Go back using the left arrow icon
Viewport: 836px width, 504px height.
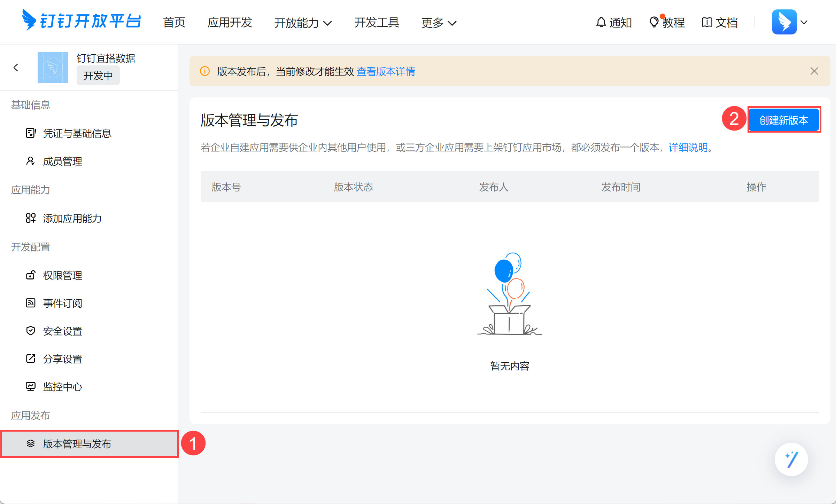coord(16,68)
